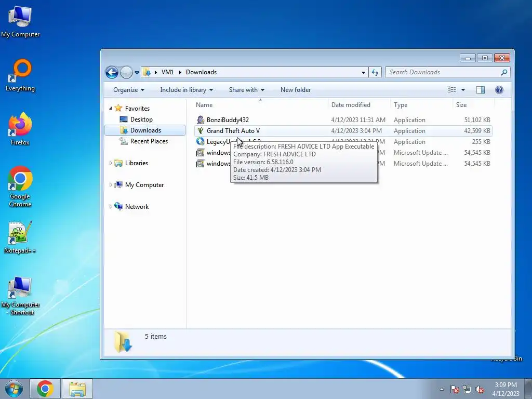Click the Firefox desktop shortcut

pos(20,129)
